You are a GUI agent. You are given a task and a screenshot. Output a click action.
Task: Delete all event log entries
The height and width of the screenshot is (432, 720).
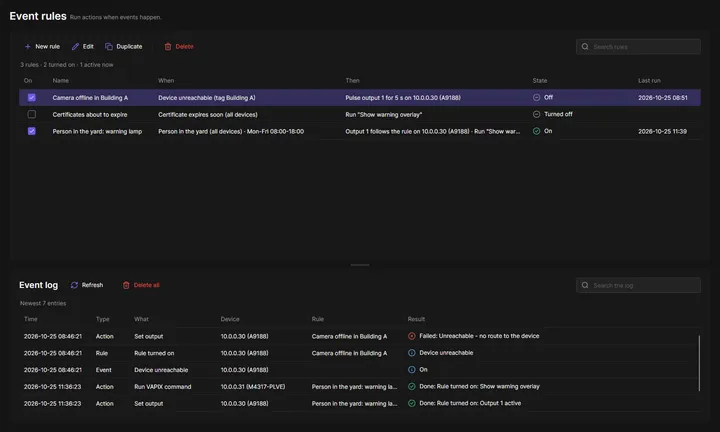[141, 285]
